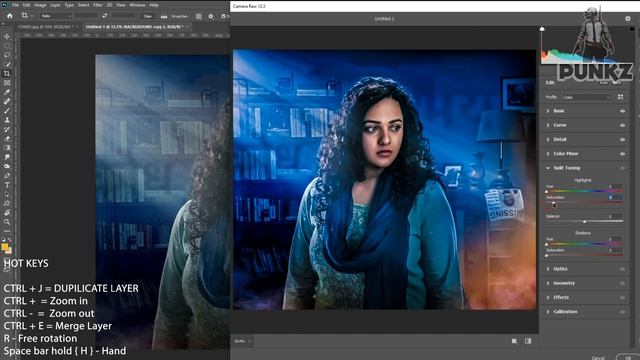Open the crop overlay grid options
This screenshot has height=360, width=640.
click(198, 16)
